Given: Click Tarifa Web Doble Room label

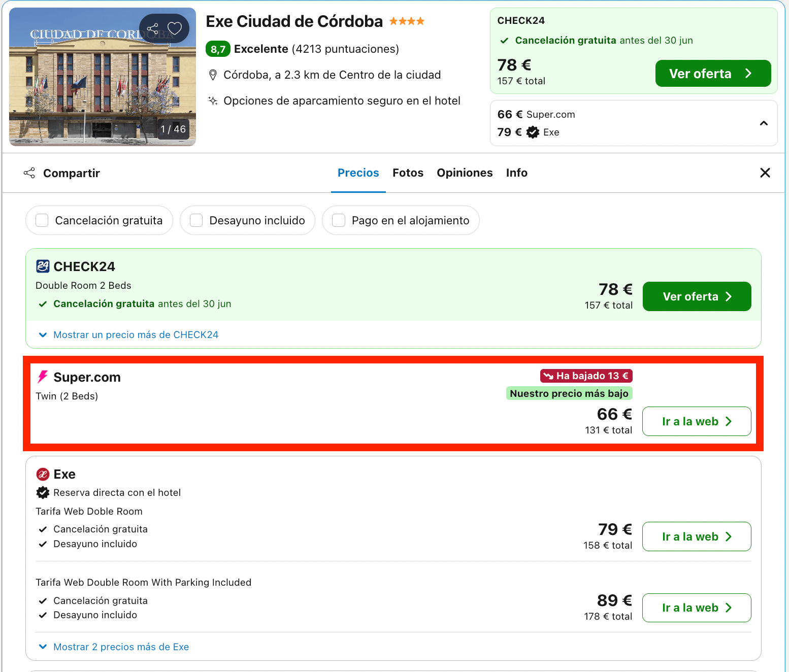Looking at the screenshot, I should tap(89, 512).
